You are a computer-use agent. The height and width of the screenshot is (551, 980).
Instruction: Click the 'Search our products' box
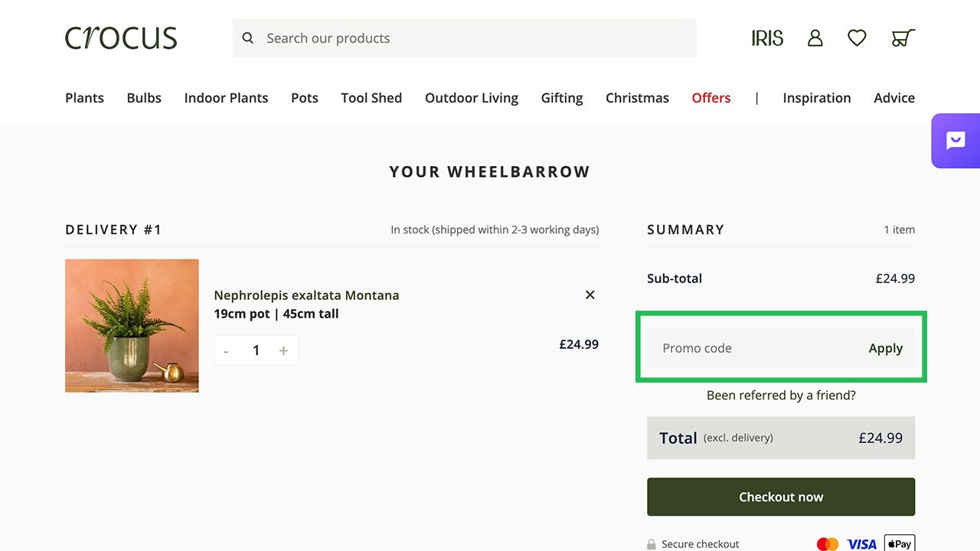tap(475, 38)
